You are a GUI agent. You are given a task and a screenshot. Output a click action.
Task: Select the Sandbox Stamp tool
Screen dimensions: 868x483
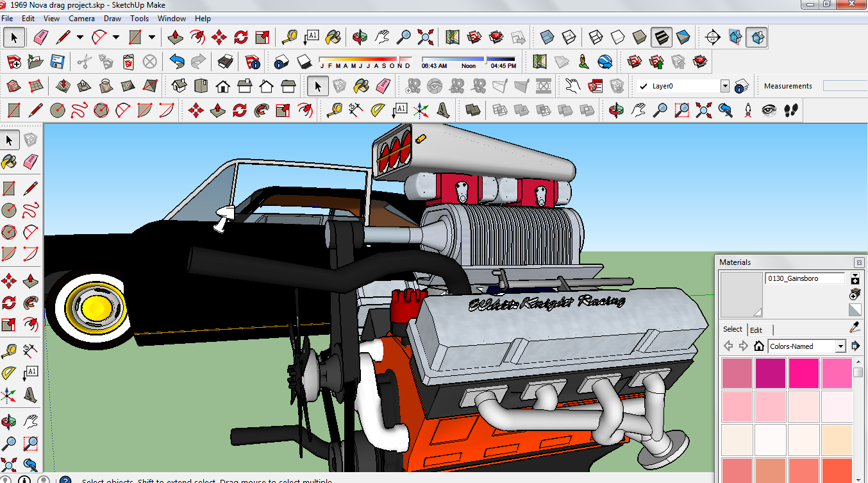click(85, 85)
